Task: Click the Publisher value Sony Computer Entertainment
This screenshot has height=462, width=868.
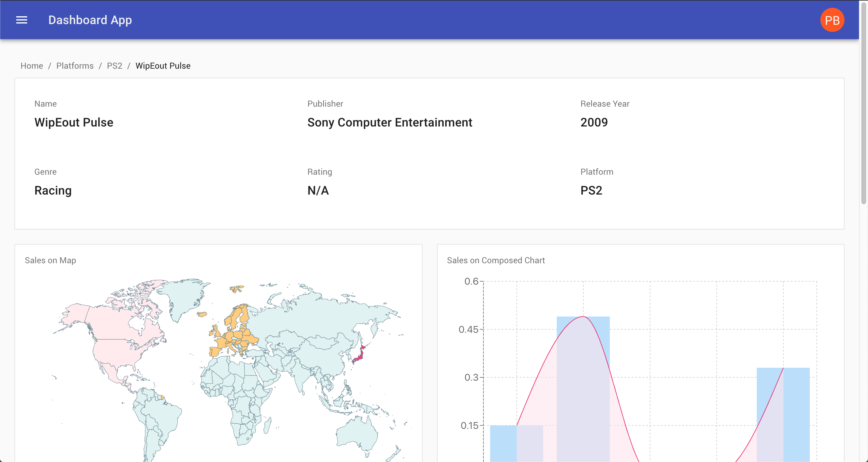Action: click(x=390, y=122)
